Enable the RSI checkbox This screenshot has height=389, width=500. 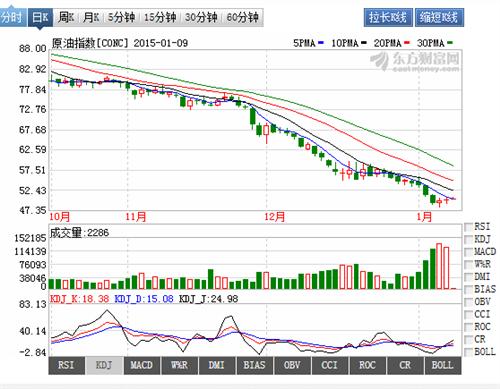coord(468,227)
